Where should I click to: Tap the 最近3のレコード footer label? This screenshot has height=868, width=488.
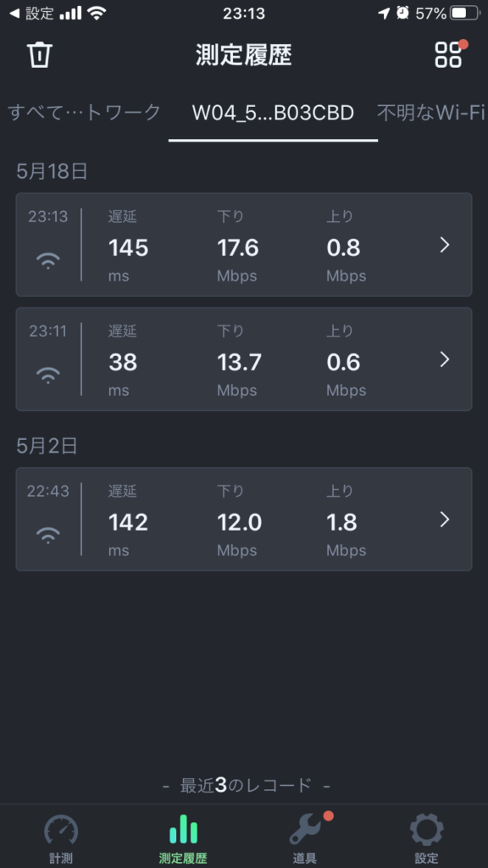click(247, 785)
